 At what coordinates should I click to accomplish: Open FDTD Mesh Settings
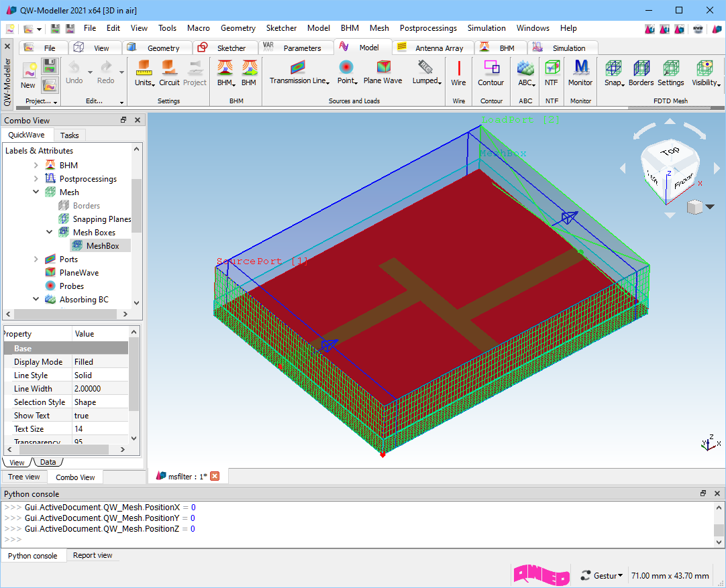(x=670, y=69)
